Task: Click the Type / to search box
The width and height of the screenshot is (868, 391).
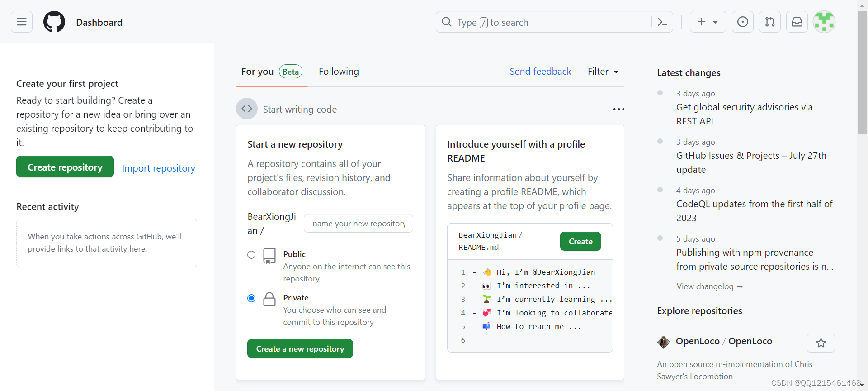Action: [554, 22]
